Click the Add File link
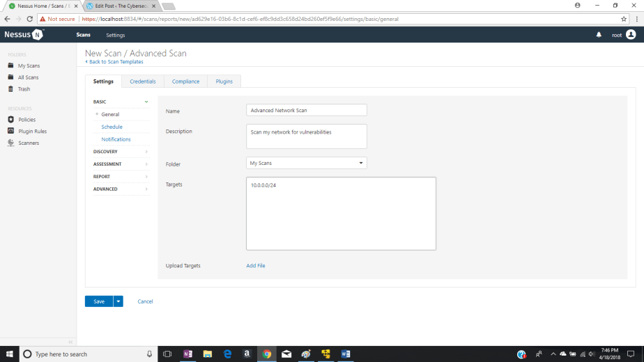The width and height of the screenshot is (644, 362). pos(256,266)
